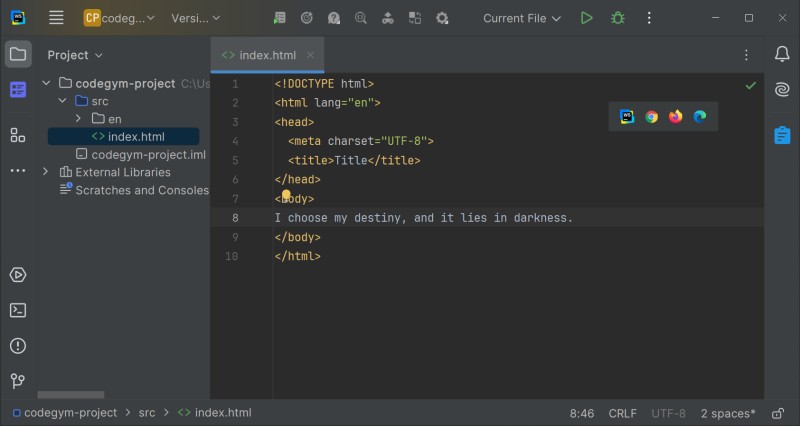Toggle the Structure tool window

pos(17,135)
